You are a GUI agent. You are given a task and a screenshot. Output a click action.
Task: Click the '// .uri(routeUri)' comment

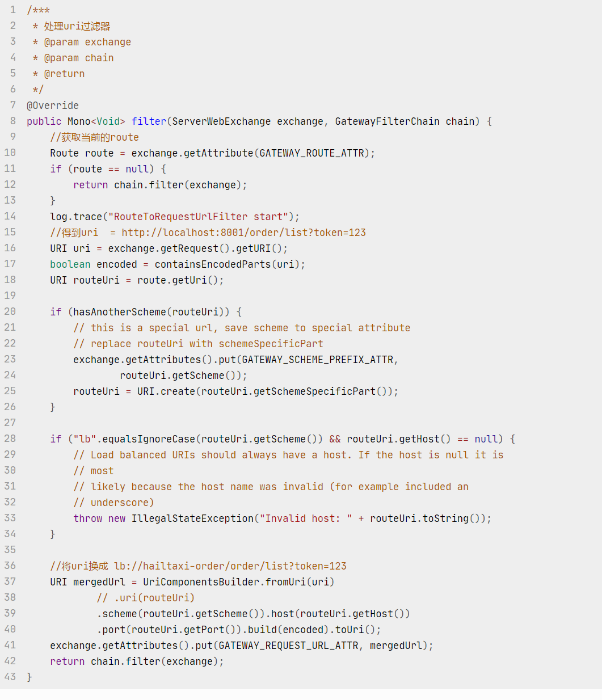146,598
